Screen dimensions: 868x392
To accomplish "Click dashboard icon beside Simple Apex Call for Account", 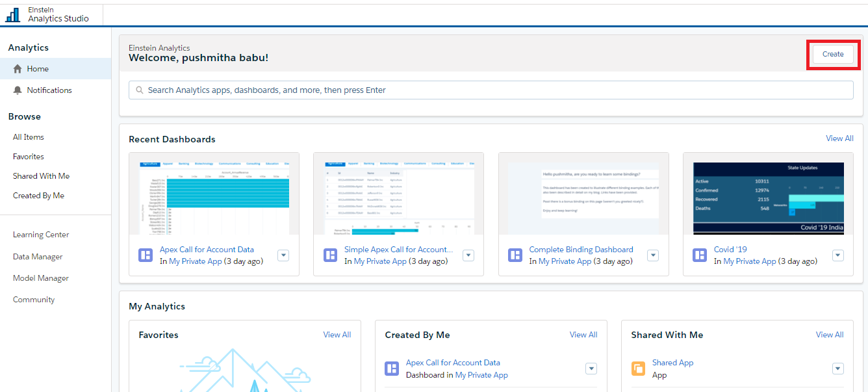I will coord(331,255).
